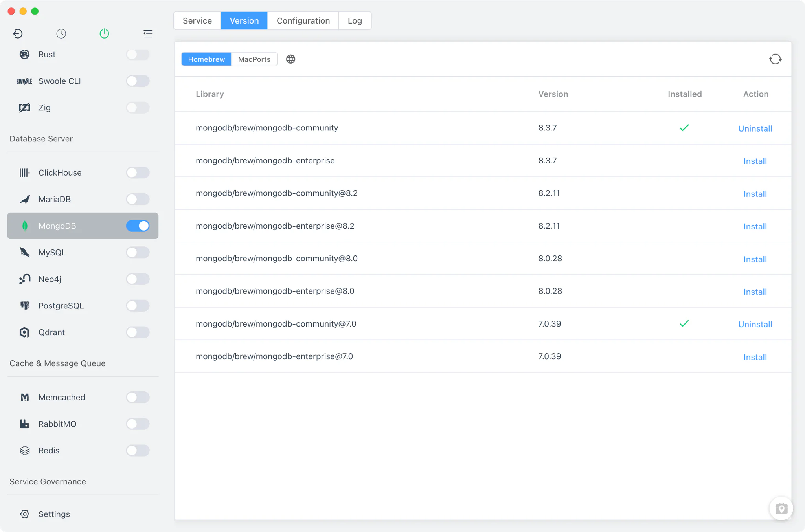Turn on the MariaDB switch
Screen dimensions: 805x532
(138, 199)
